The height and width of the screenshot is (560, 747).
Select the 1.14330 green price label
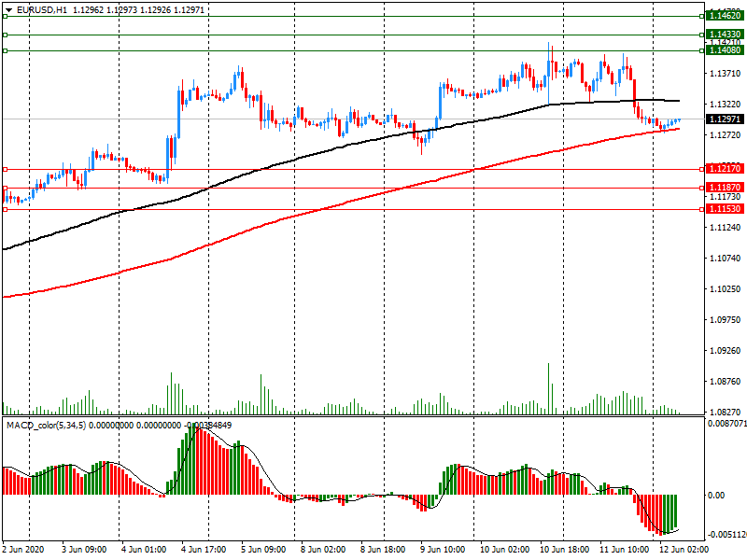724,35
